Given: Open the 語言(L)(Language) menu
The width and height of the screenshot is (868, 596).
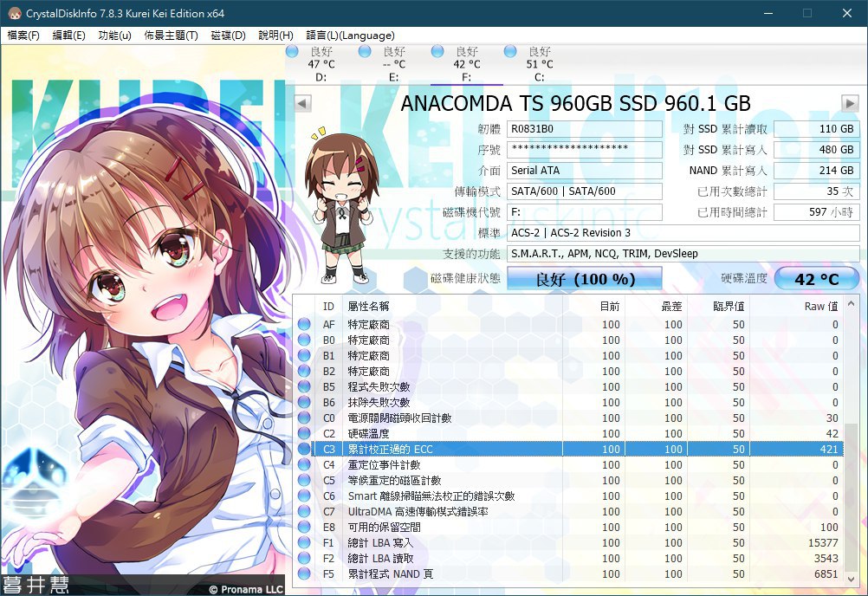Looking at the screenshot, I should click(x=350, y=36).
